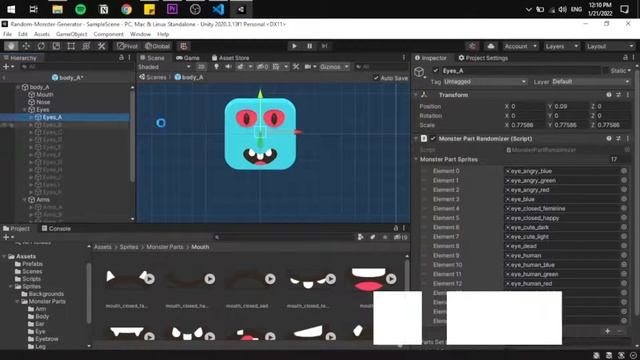Click the Play button
Viewport: 640px width, 360px height.
(294, 46)
